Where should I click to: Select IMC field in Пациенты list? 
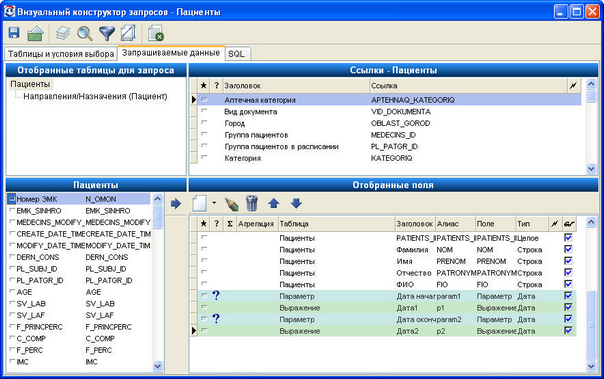(x=79, y=361)
